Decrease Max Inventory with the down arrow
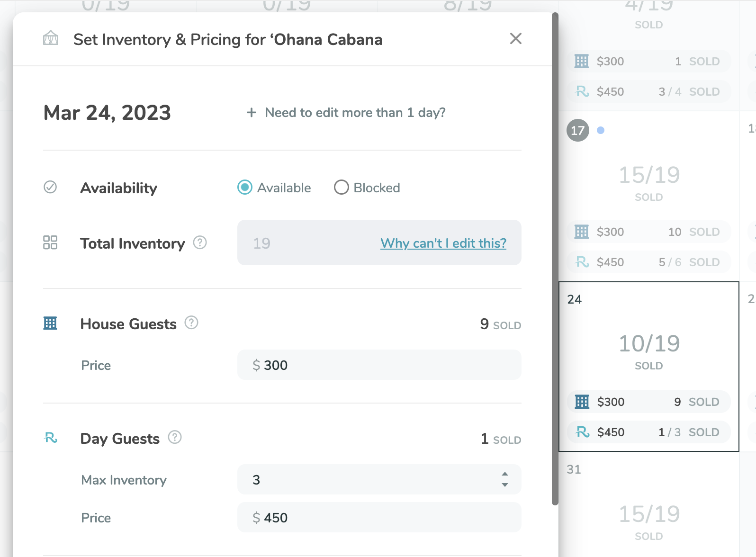This screenshot has width=756, height=557. [505, 485]
